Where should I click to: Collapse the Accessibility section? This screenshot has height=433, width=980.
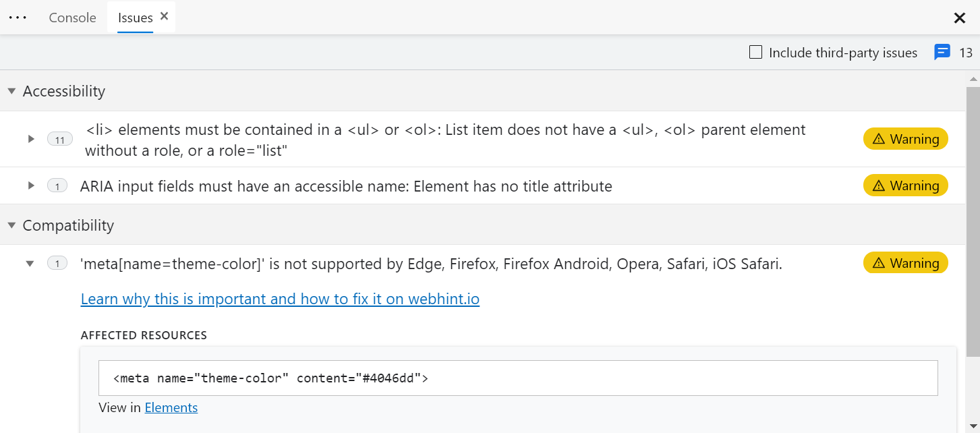(11, 90)
